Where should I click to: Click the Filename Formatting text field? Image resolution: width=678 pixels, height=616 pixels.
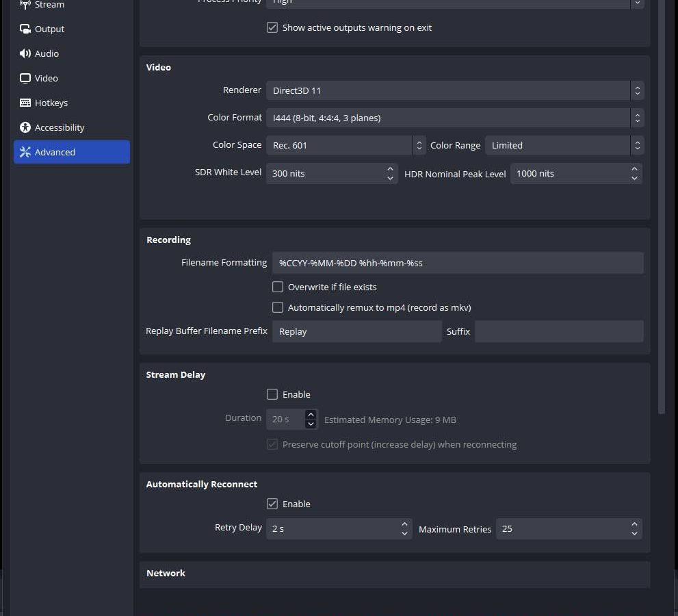(457, 263)
